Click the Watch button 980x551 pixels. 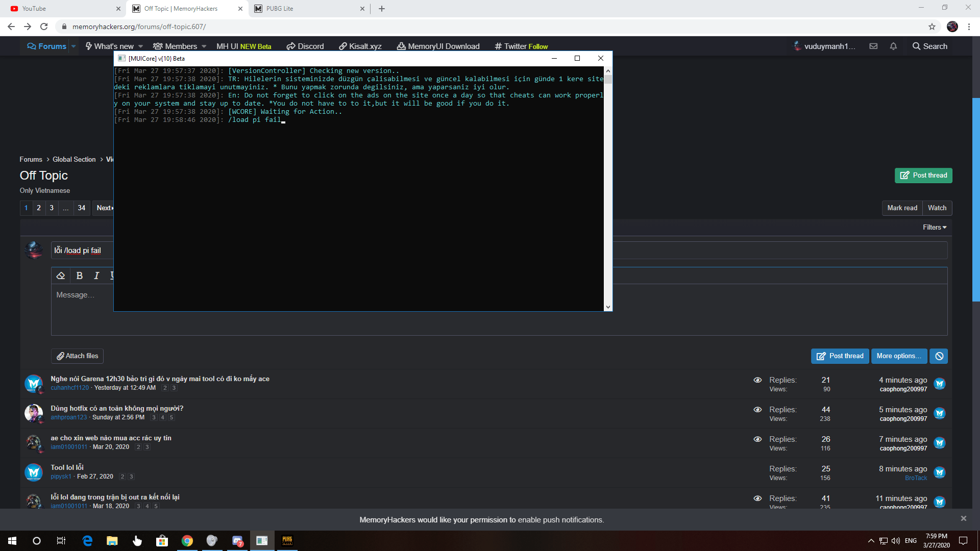coord(937,208)
